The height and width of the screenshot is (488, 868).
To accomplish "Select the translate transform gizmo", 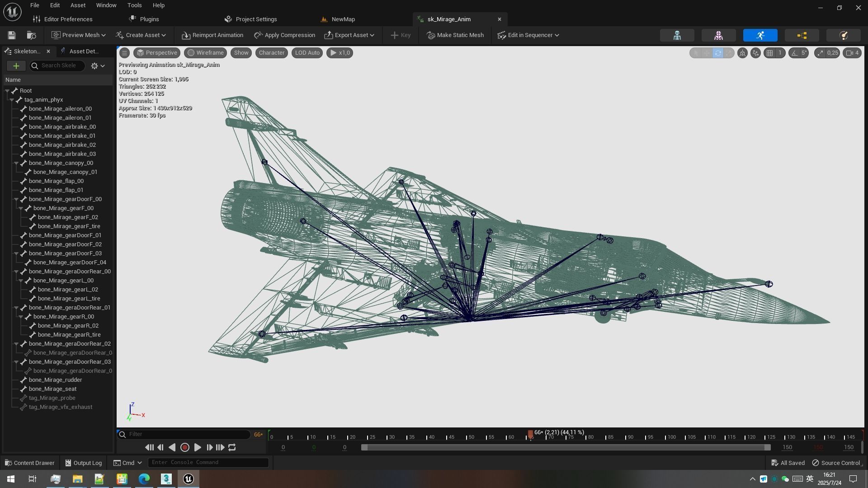I will 707,53.
